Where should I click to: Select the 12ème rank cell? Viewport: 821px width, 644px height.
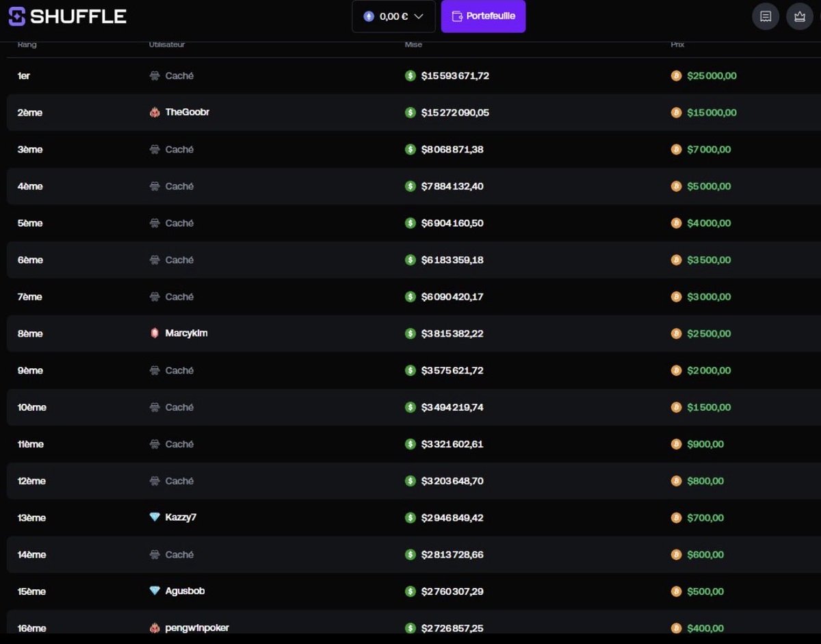(31, 481)
